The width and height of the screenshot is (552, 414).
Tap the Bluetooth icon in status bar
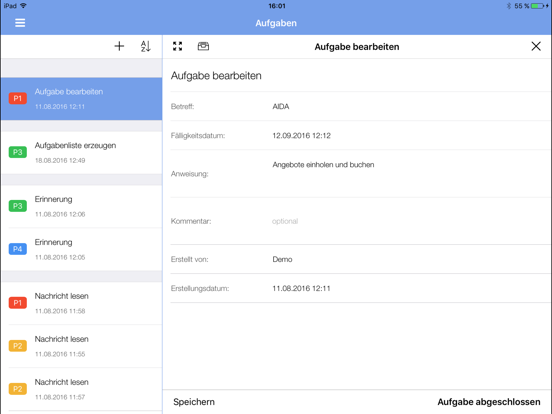[509, 6]
